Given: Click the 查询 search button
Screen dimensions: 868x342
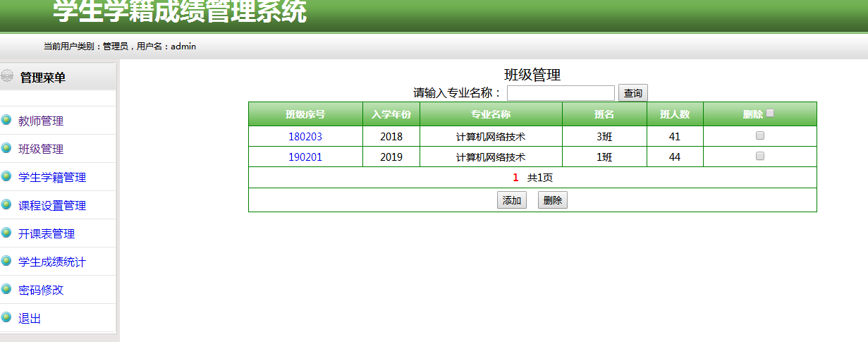Looking at the screenshot, I should point(633,93).
